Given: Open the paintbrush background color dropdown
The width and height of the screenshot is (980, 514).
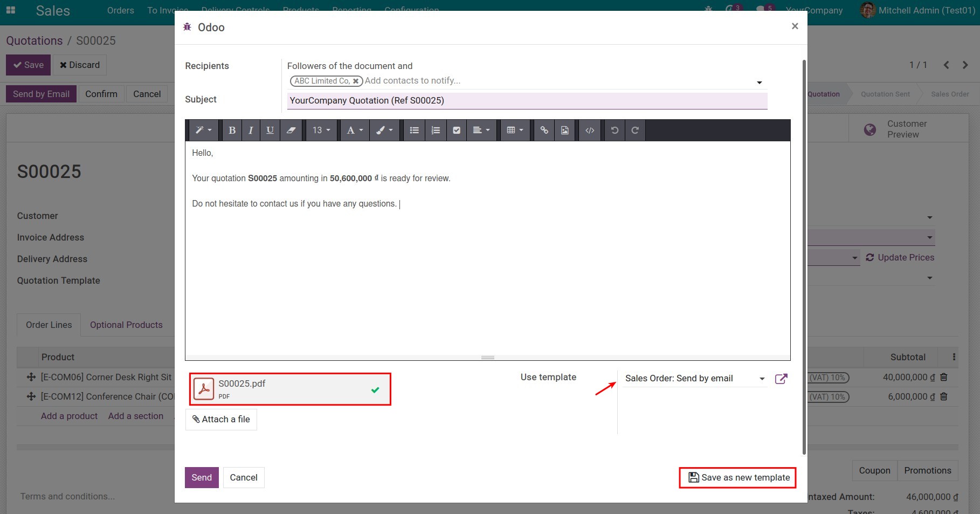Looking at the screenshot, I should click(x=384, y=130).
